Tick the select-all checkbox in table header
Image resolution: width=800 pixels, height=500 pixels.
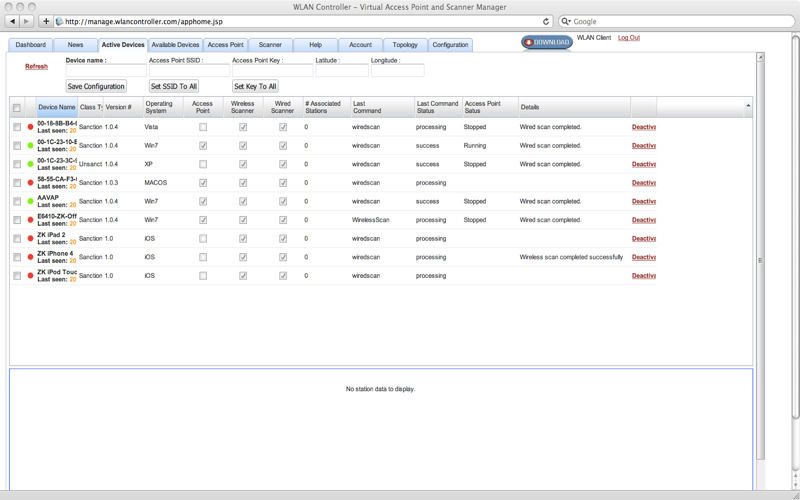(17, 107)
